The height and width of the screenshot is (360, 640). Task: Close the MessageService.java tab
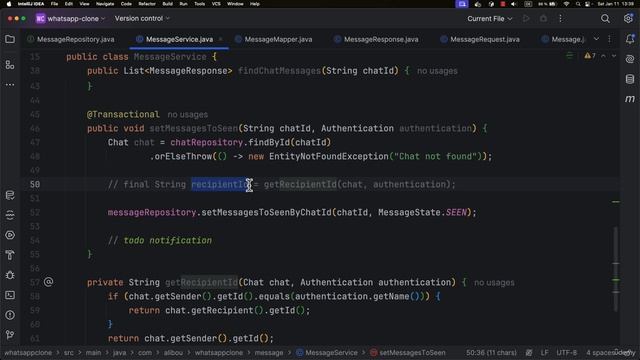click(220, 39)
